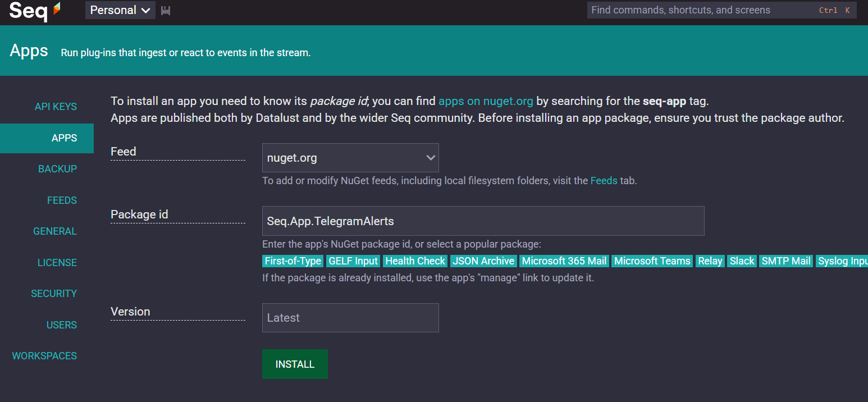Click the Package id input field

point(483,221)
